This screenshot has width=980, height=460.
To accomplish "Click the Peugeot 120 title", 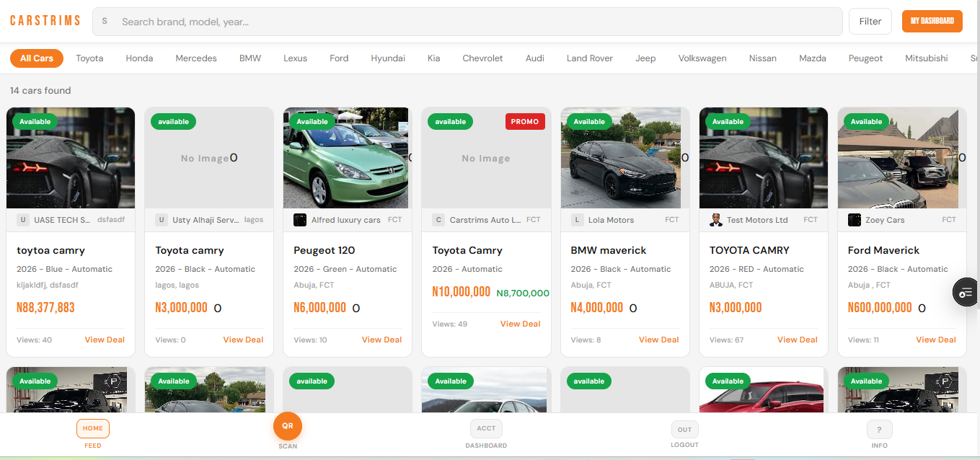I will pos(325,250).
